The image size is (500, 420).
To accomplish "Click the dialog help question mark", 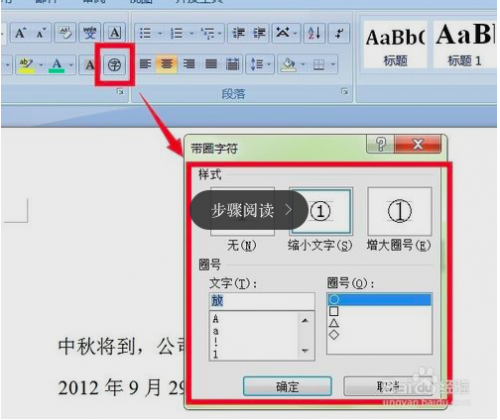I will (x=381, y=144).
